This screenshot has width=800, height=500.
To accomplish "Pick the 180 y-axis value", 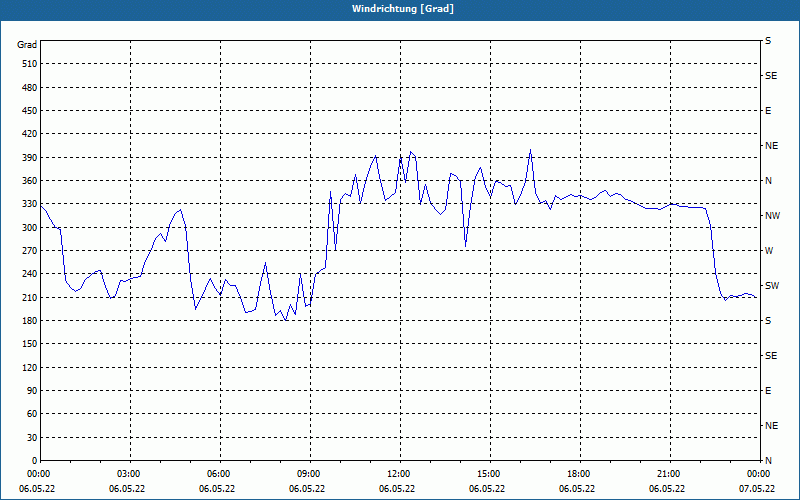I will tap(30, 321).
